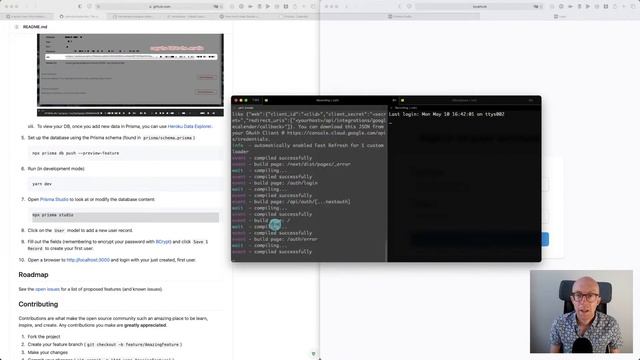
Task: Open the Heroku Data Explorer link
Action: click(x=189, y=127)
